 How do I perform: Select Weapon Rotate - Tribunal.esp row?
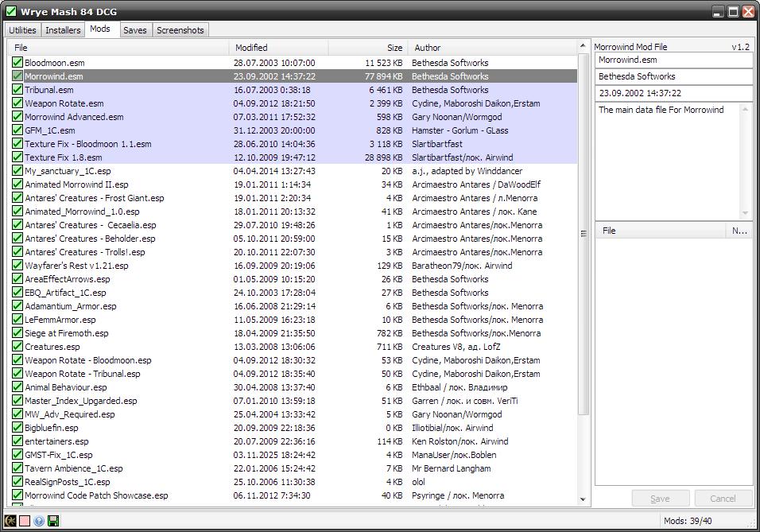[x=294, y=374]
